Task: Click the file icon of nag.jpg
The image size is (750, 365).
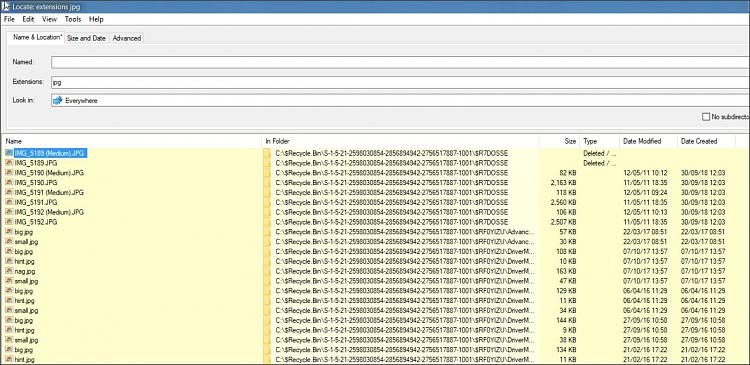Action: 9,271
